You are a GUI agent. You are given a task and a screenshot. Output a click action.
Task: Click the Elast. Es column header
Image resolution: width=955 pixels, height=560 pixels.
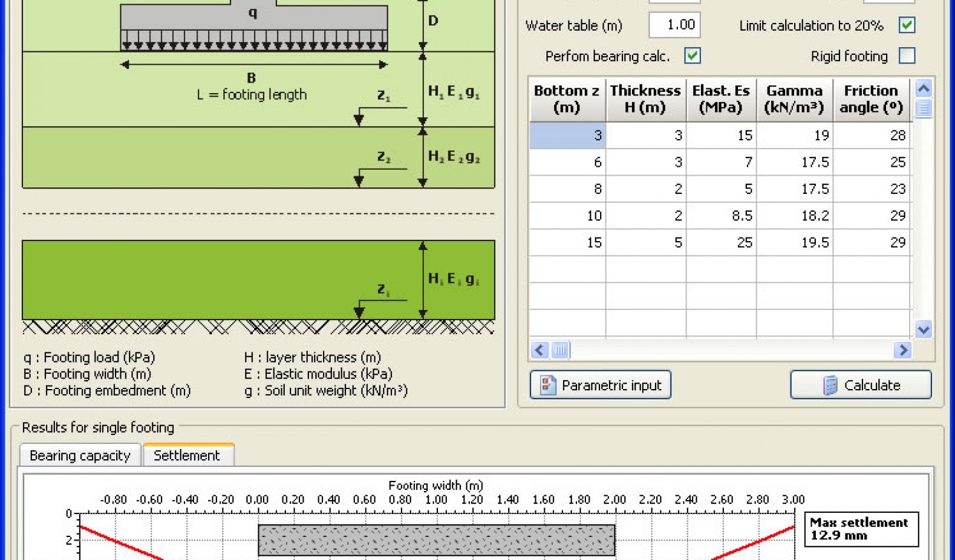(721, 99)
